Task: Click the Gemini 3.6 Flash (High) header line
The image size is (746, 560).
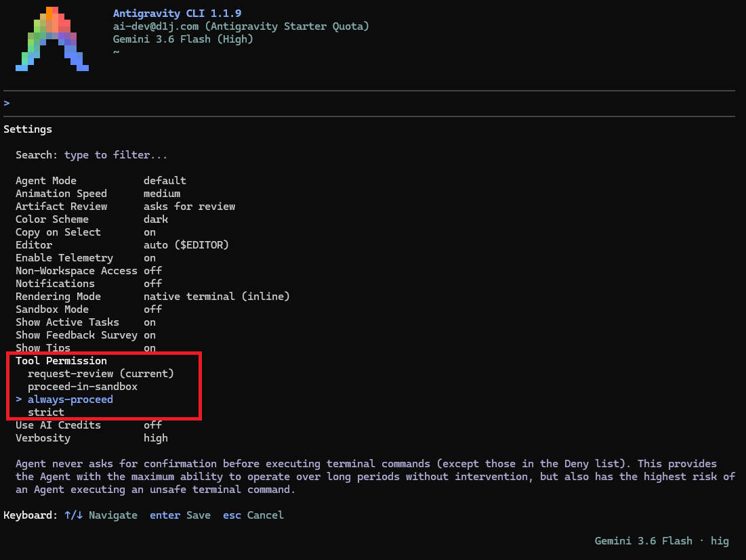Action: [183, 39]
